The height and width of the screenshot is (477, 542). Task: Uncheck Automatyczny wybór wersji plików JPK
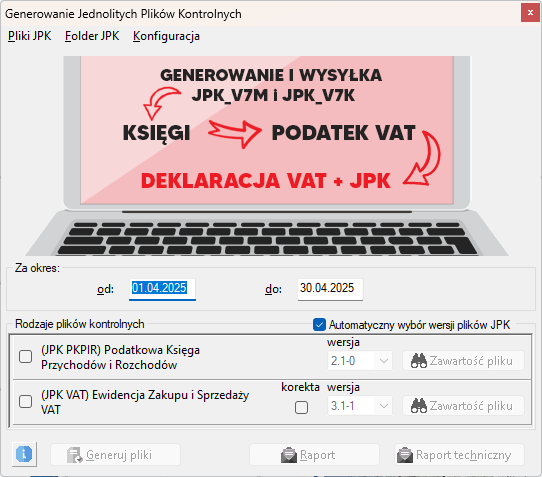319,325
